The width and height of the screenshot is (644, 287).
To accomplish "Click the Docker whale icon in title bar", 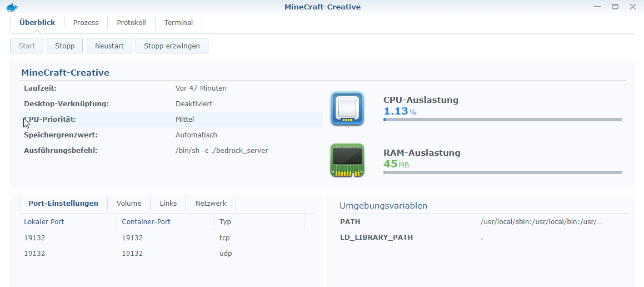I will [x=12, y=7].
